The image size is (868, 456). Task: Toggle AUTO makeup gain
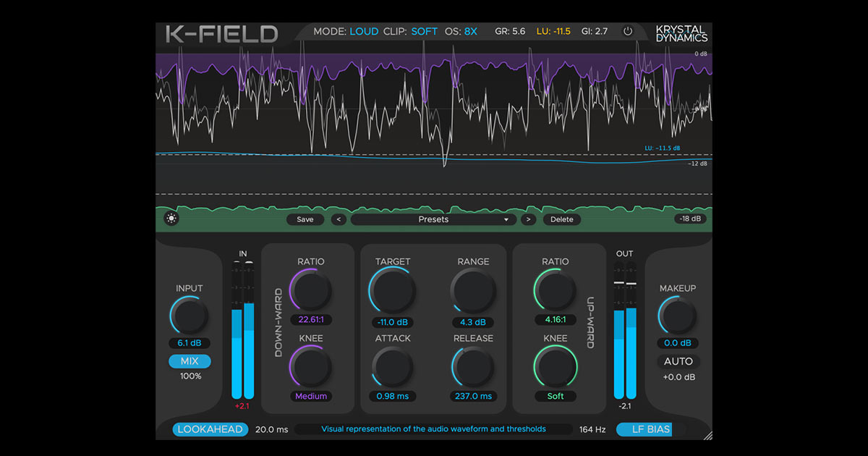[x=677, y=360]
